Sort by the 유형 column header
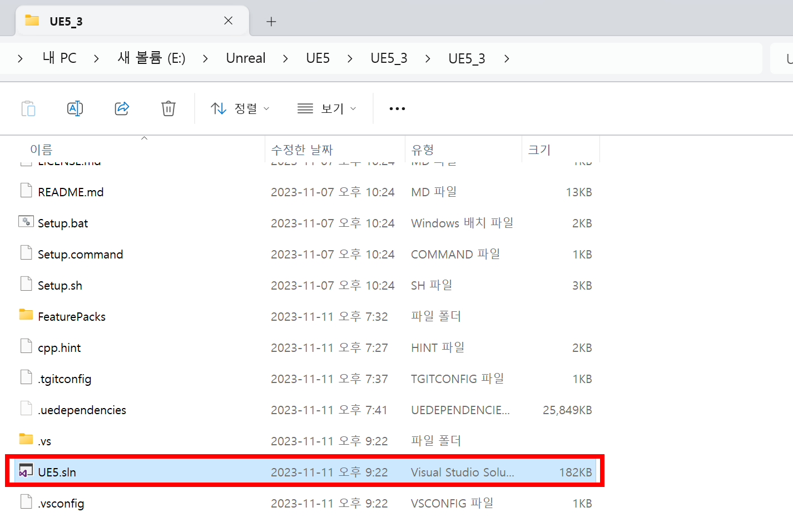This screenshot has height=532, width=793. [x=423, y=150]
